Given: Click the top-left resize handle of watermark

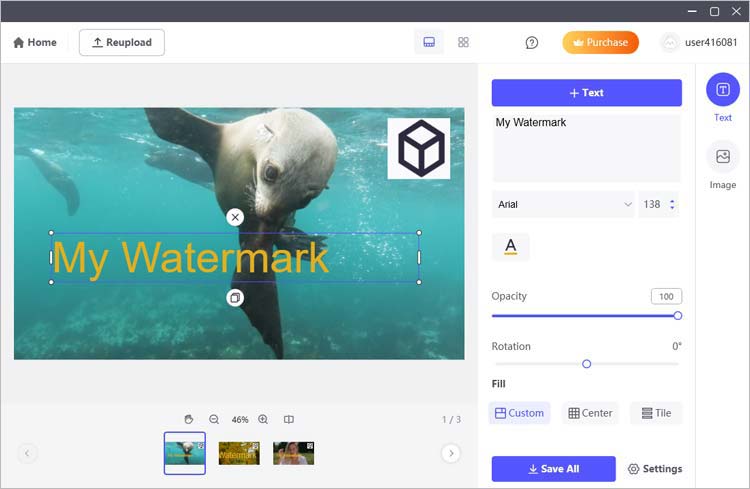Looking at the screenshot, I should coord(51,233).
